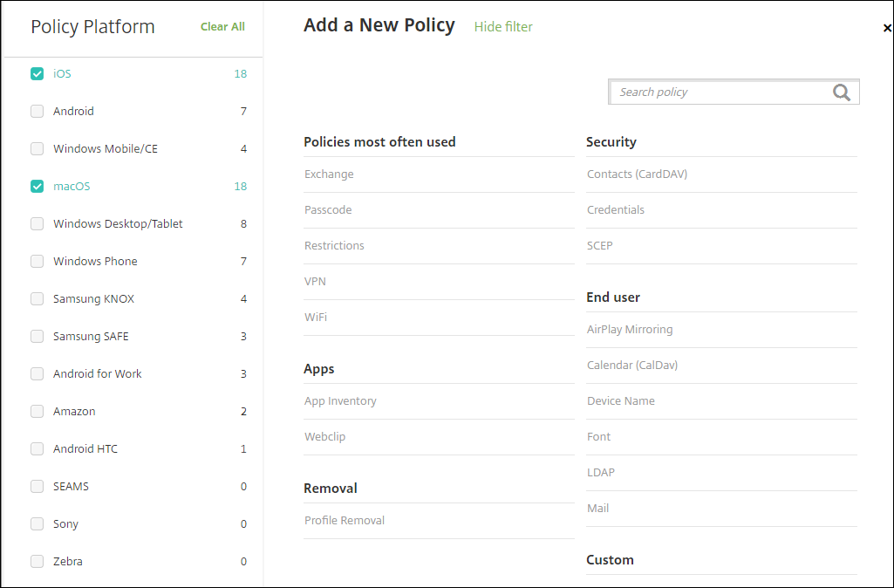Uncheck the iOS platform checkbox
Screen dimensions: 894x588
pyautogui.click(x=37, y=74)
